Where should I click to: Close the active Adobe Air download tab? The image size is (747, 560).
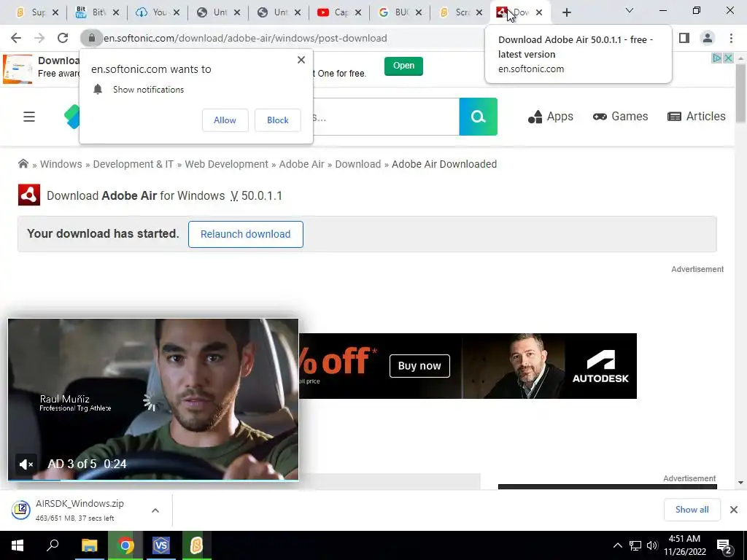[x=539, y=13]
